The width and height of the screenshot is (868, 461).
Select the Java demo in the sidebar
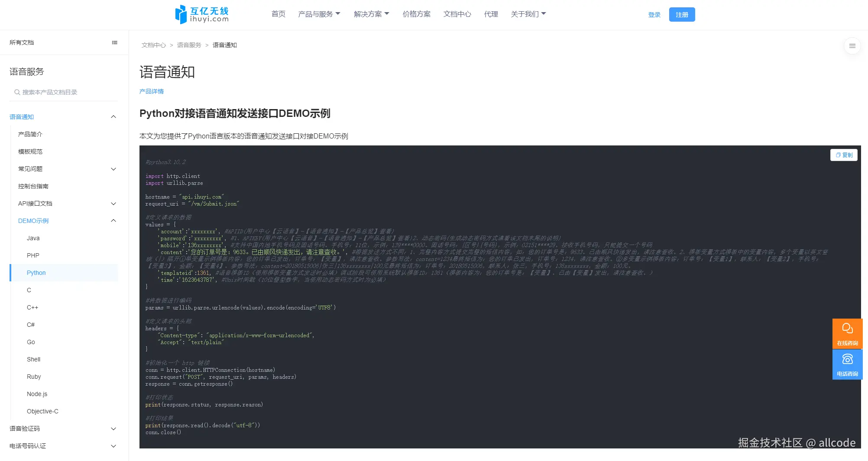pyautogui.click(x=33, y=238)
